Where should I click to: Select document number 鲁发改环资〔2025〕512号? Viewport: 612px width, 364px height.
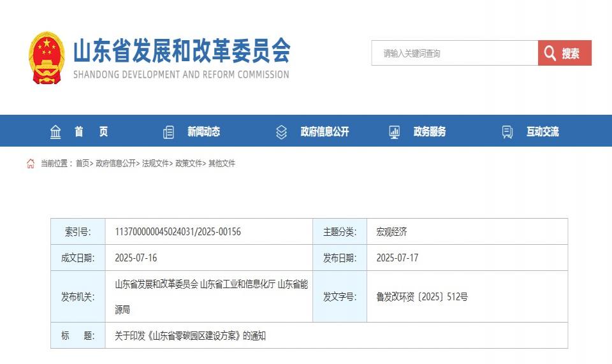coord(422,297)
